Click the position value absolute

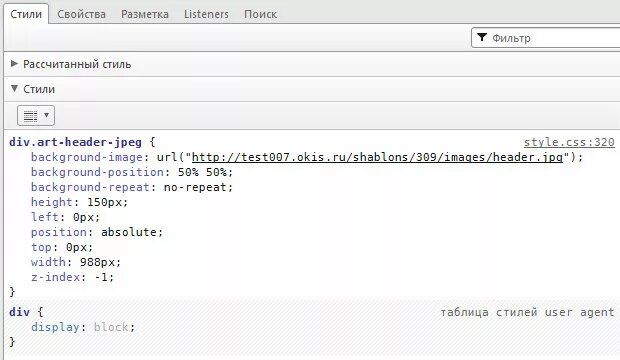coord(129,232)
